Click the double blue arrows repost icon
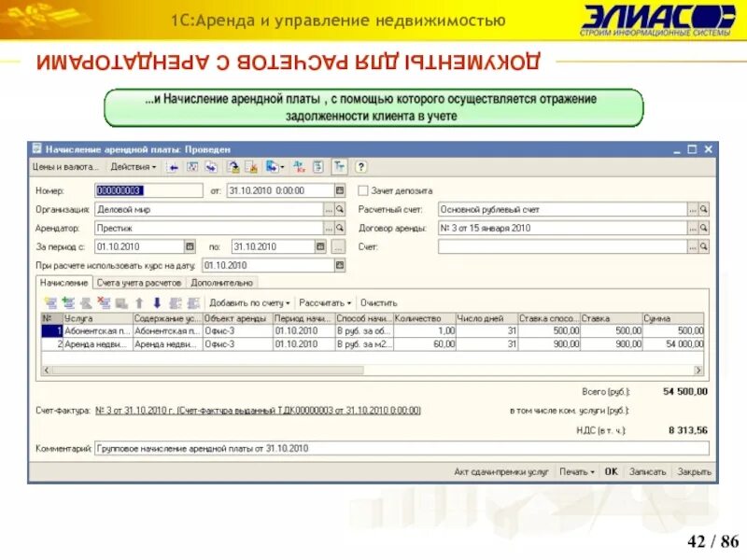This screenshot has width=747, height=560. click(x=211, y=167)
